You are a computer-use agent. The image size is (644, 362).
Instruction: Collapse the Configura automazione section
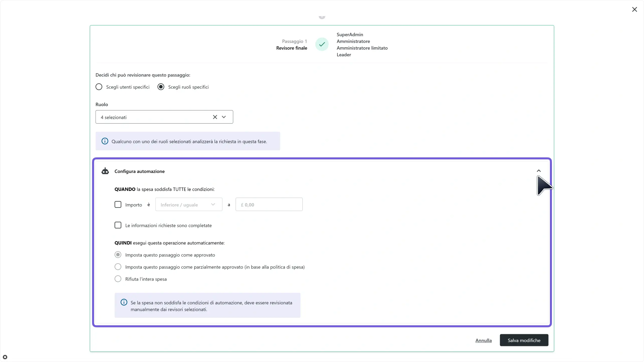(x=539, y=171)
